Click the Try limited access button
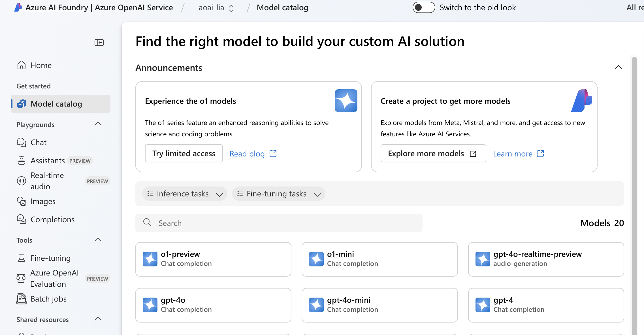The image size is (644, 335). point(184,154)
